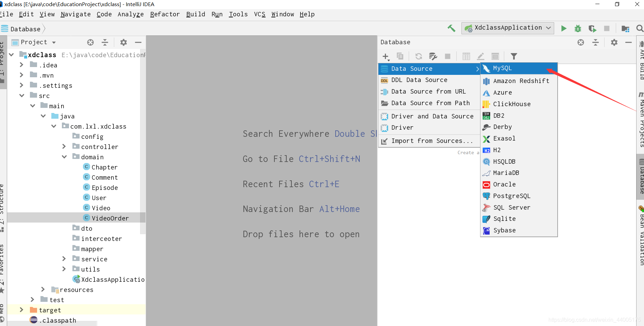Select Import from Sources option
The height and width of the screenshot is (326, 644).
(x=429, y=141)
